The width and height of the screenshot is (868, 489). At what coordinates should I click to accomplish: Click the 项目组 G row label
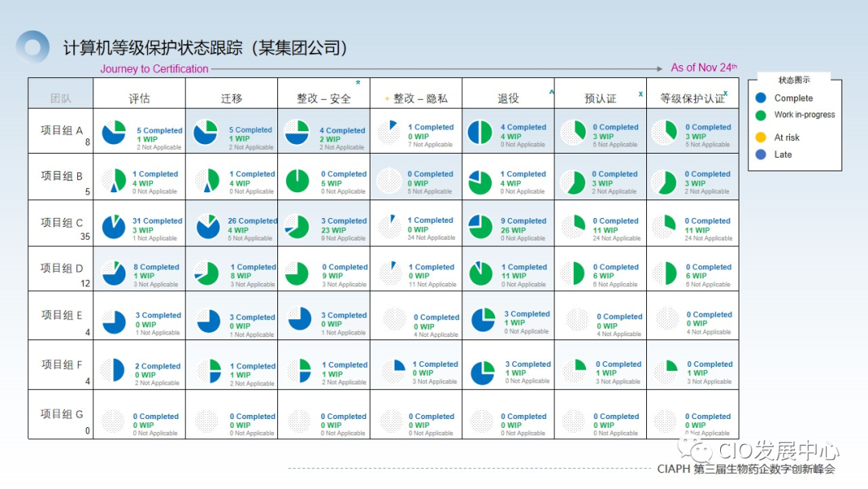click(61, 414)
